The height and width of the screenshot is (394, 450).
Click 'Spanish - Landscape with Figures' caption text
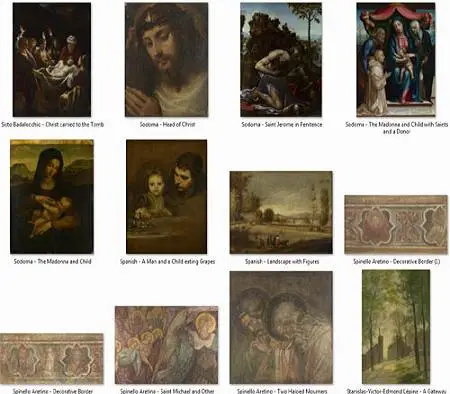[x=282, y=261]
